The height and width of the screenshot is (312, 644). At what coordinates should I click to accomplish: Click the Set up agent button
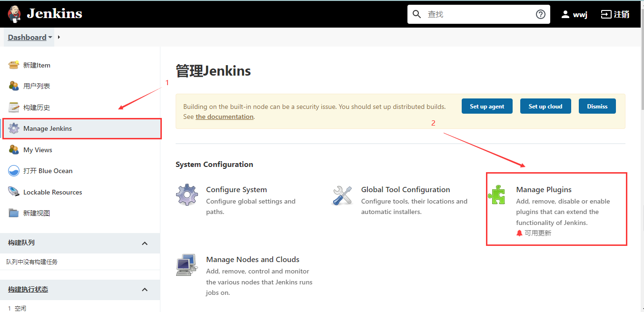click(487, 106)
